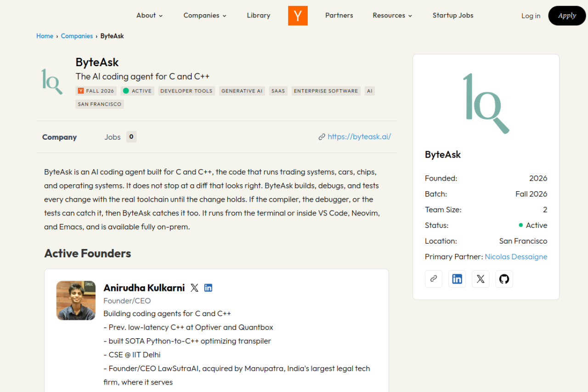Click the FALL 2026 batch tag

96,91
